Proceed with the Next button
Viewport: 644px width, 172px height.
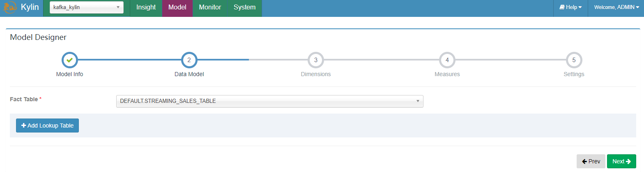click(621, 161)
